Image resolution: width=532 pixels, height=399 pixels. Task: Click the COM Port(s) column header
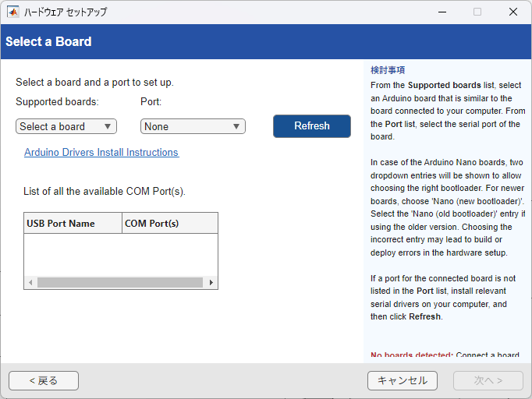coord(169,223)
